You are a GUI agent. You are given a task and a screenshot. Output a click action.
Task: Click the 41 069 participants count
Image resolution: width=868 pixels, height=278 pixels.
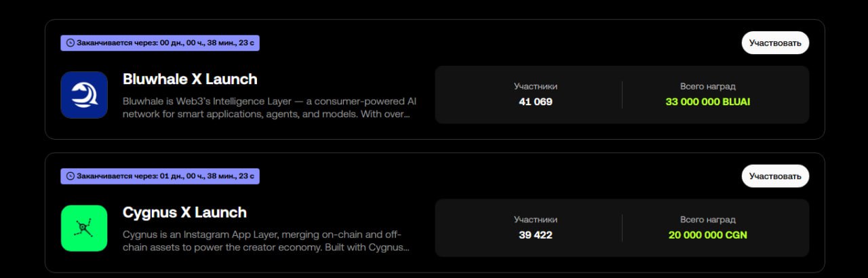pyautogui.click(x=536, y=102)
